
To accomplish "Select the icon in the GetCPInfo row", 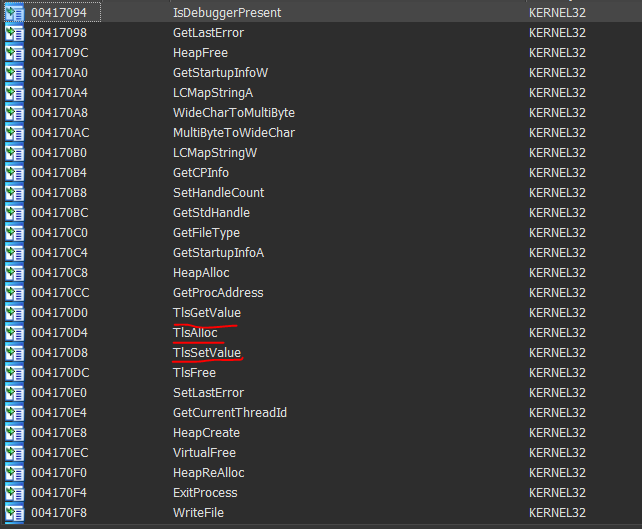I will click(15, 173).
